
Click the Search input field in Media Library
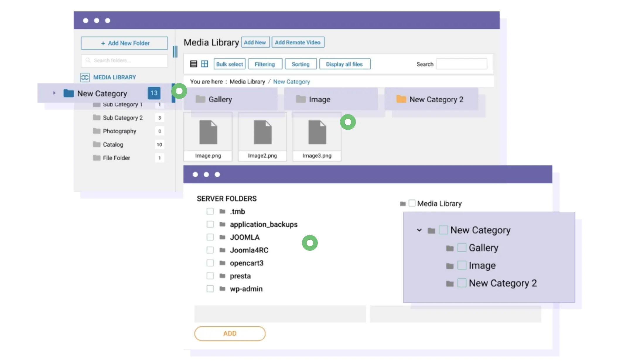(x=462, y=64)
